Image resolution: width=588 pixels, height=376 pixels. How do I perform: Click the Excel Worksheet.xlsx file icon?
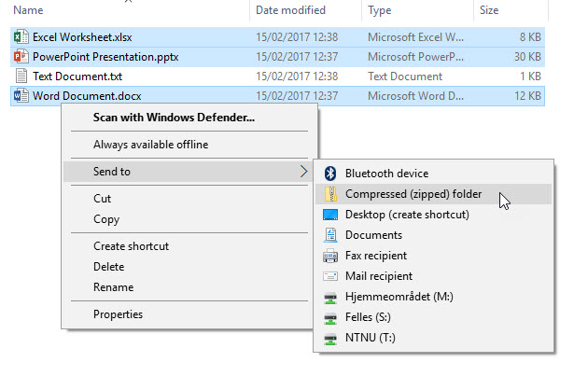pos(21,36)
